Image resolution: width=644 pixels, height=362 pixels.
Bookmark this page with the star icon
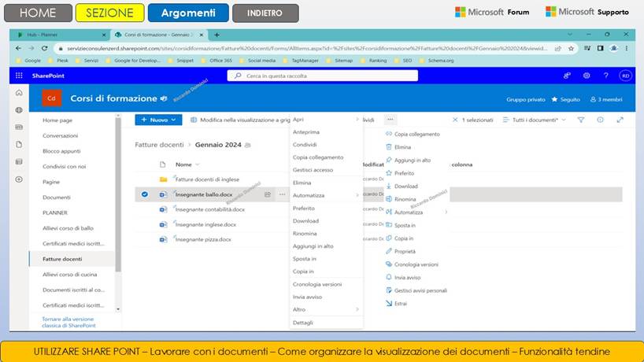tap(571, 49)
